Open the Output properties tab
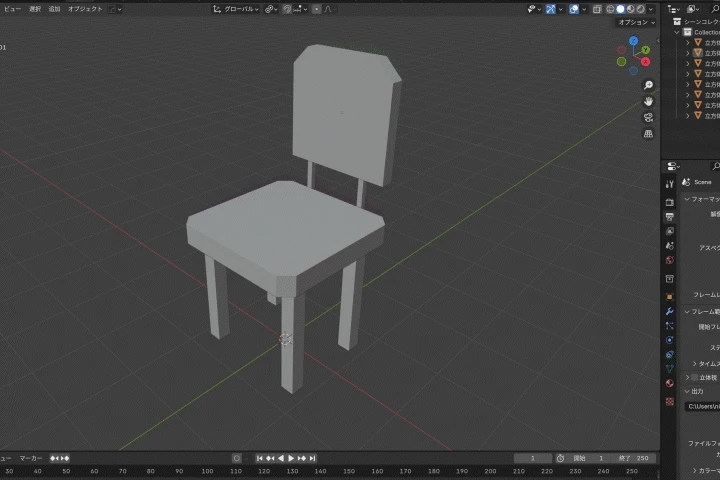Image resolution: width=720 pixels, height=480 pixels. (x=669, y=216)
